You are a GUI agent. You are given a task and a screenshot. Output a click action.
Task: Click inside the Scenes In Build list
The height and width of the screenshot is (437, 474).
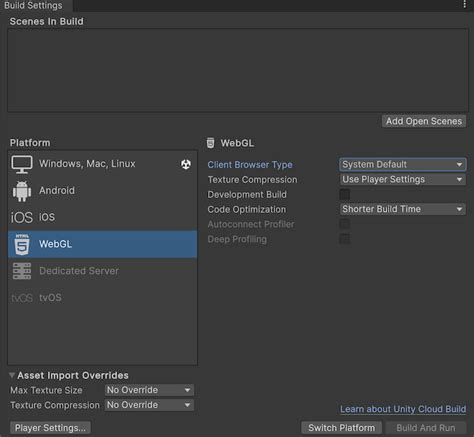tap(238, 70)
